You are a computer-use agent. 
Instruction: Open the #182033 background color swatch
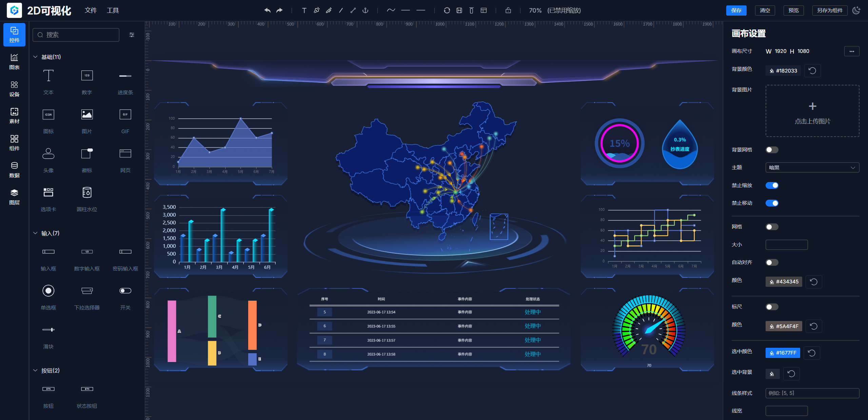(x=783, y=71)
